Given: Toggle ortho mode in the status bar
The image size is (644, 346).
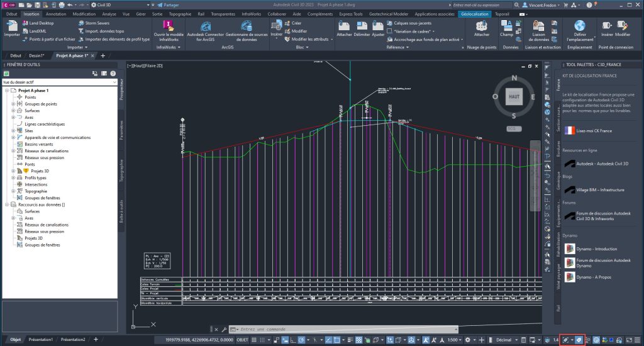Looking at the screenshot, I should [x=293, y=340].
